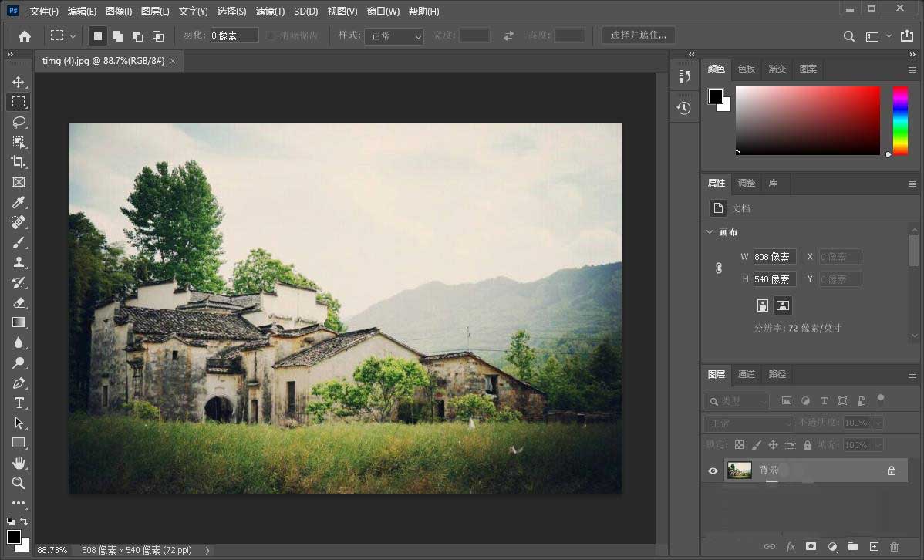This screenshot has height=560, width=924.
Task: Collapse the 画布 section
Action: coord(710,231)
